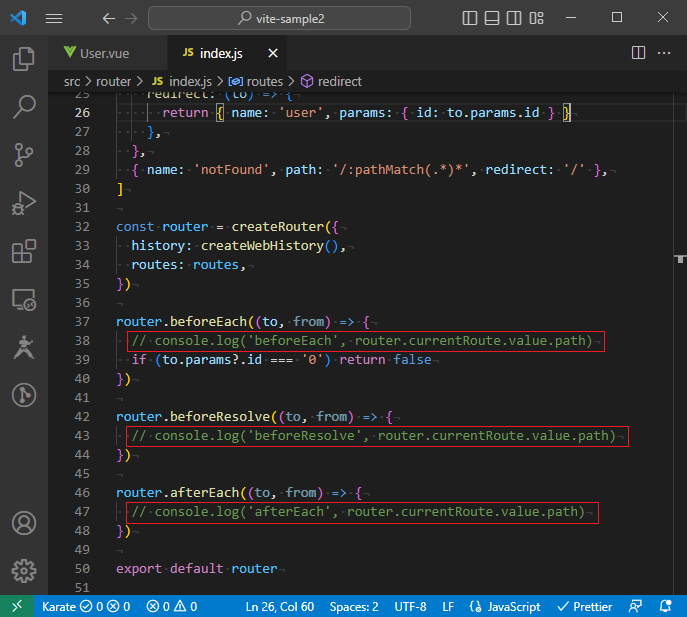Click line number 37 in gutter
The image size is (687, 617).
pyautogui.click(x=82, y=322)
